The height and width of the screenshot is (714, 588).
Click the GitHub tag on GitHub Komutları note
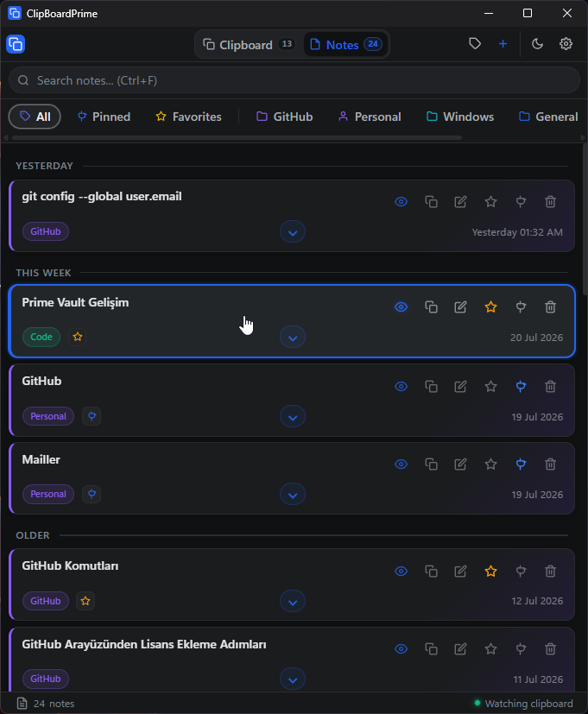46,601
